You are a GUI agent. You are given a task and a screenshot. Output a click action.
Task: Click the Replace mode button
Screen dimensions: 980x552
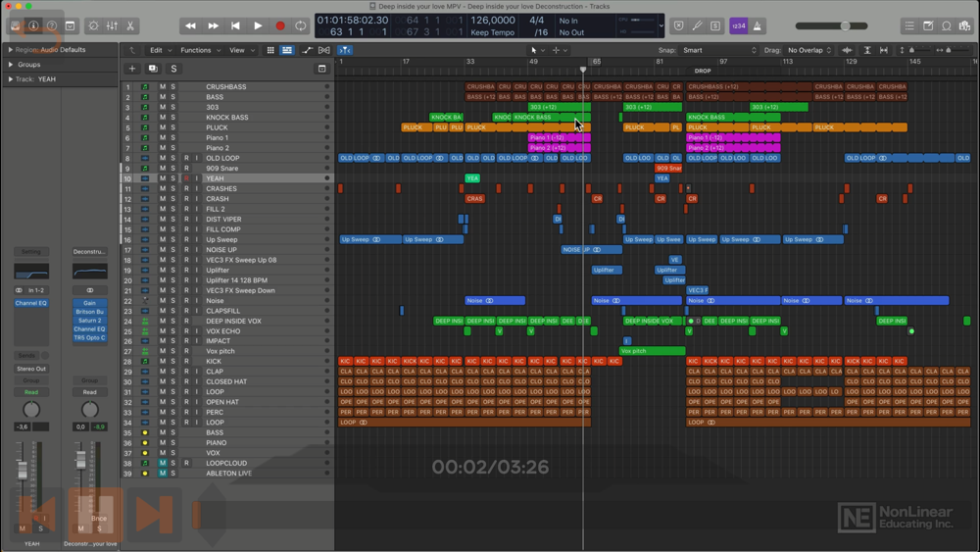(679, 25)
